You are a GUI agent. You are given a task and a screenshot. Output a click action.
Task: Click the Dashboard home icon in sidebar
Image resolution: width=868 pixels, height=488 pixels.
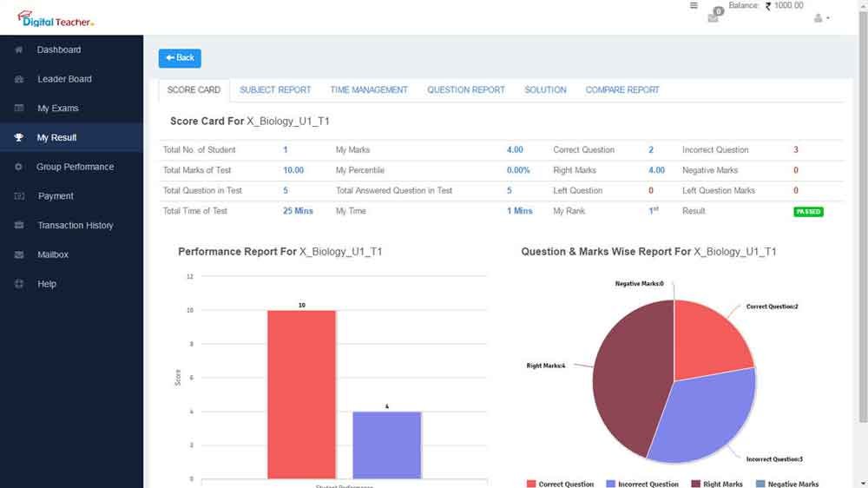click(19, 50)
